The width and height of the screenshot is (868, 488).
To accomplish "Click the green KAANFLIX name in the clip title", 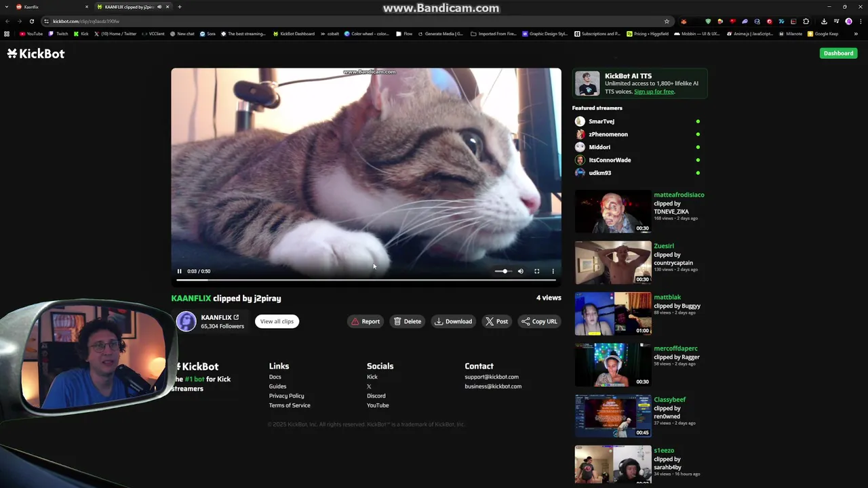I will 191,298.
